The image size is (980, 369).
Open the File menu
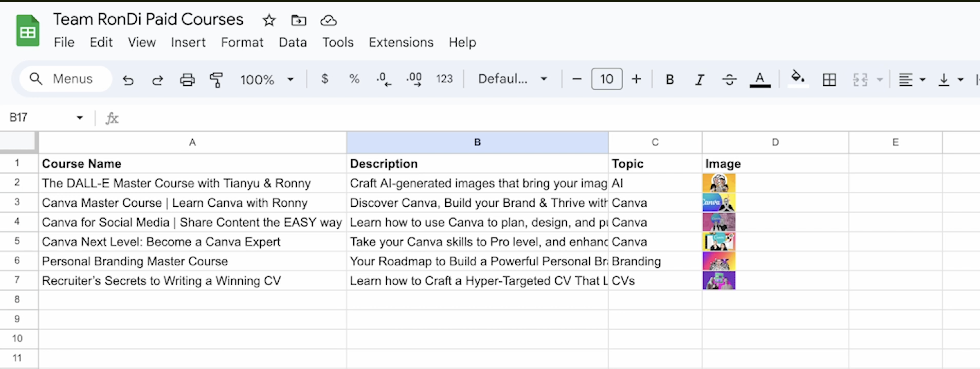[64, 42]
